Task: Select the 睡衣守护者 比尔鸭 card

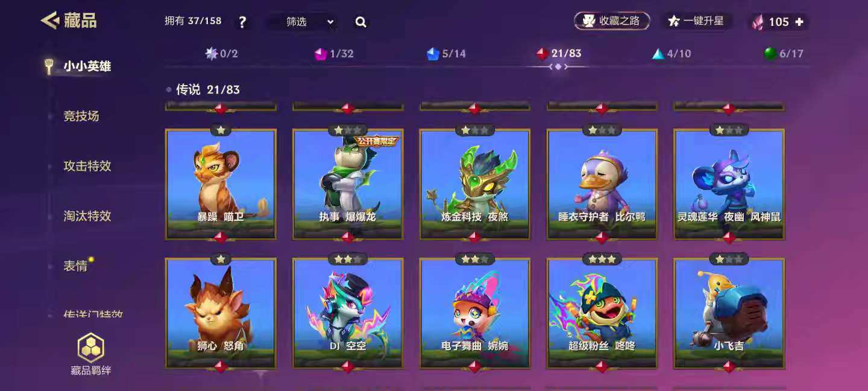Action: pos(602,184)
